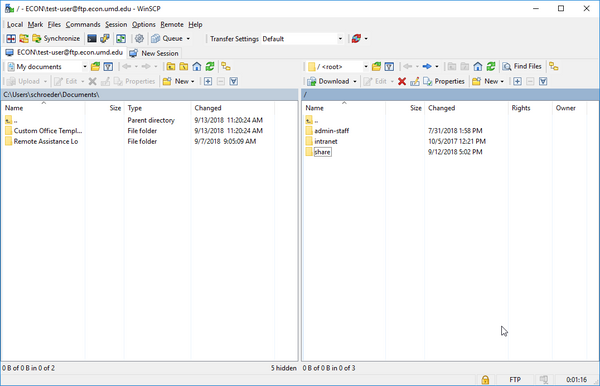The image size is (600, 386).
Task: Open the terminal console icon
Action: (x=92, y=39)
